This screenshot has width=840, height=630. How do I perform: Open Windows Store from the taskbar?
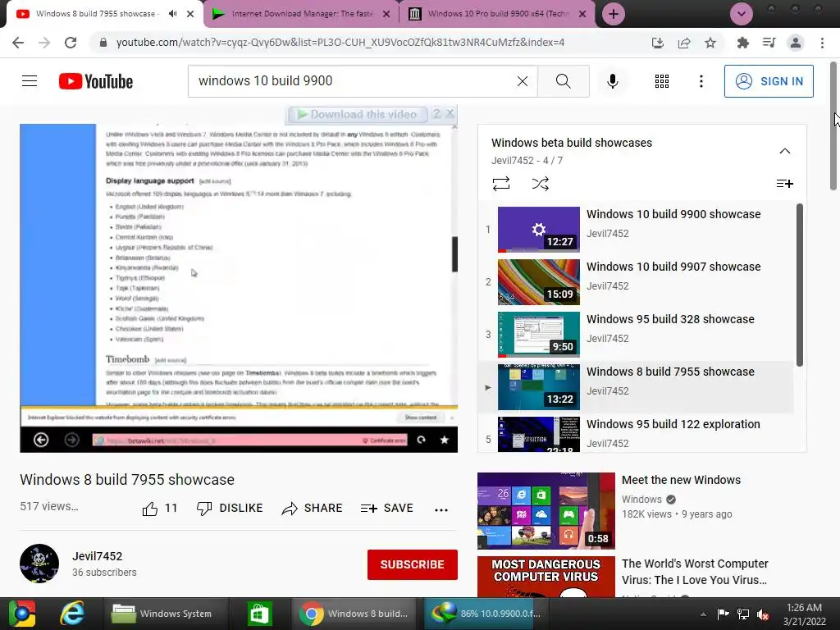coord(259,614)
